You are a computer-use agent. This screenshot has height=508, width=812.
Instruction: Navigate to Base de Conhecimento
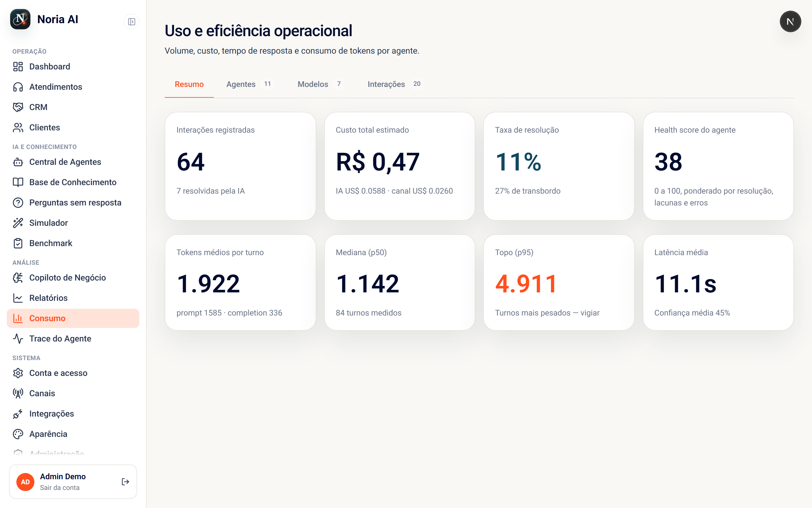pos(73,182)
